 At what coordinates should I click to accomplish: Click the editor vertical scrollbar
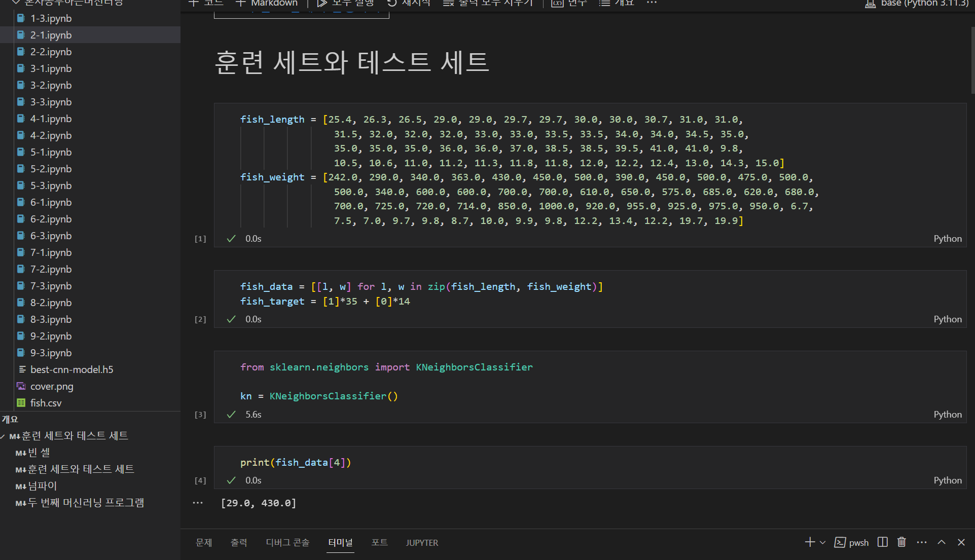pyautogui.click(x=972, y=61)
